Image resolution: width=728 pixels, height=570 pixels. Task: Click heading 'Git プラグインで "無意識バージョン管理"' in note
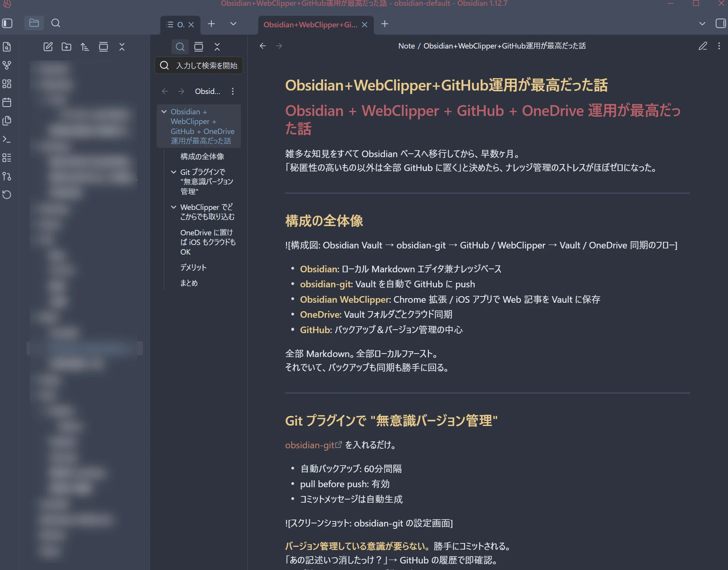[x=392, y=421]
